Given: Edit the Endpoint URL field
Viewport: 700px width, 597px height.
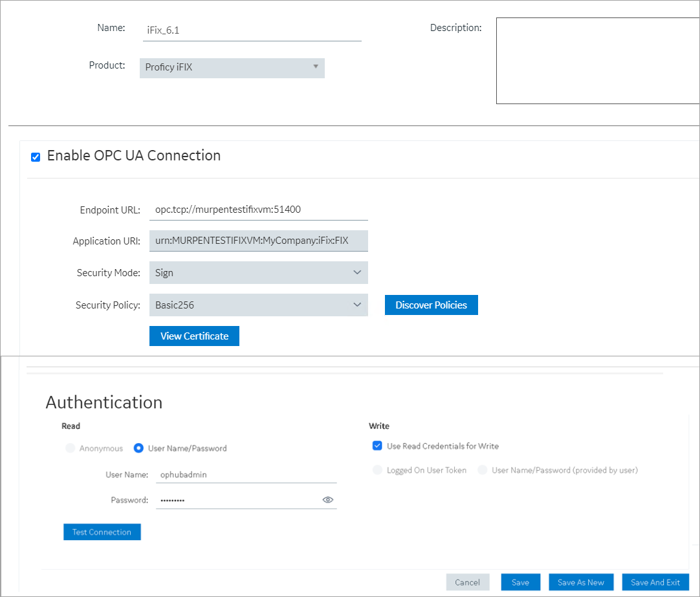Looking at the screenshot, I should point(259,210).
